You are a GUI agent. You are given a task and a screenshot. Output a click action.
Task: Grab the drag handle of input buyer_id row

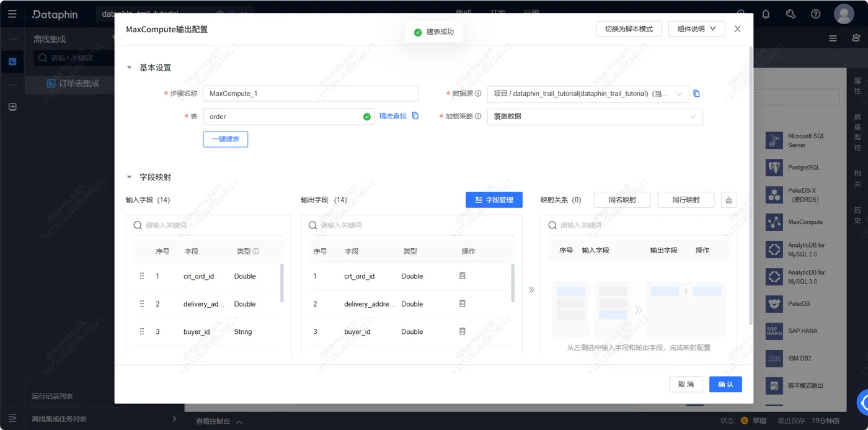142,332
